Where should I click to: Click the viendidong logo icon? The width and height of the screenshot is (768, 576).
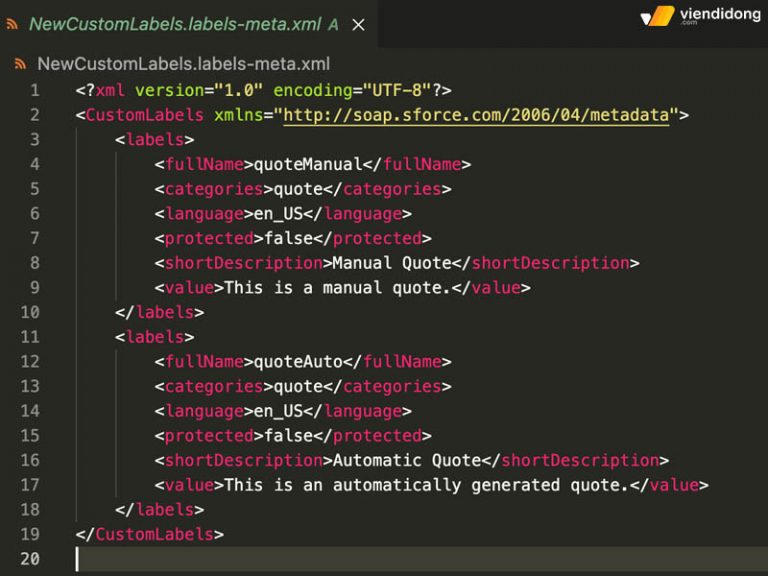pyautogui.click(x=657, y=16)
